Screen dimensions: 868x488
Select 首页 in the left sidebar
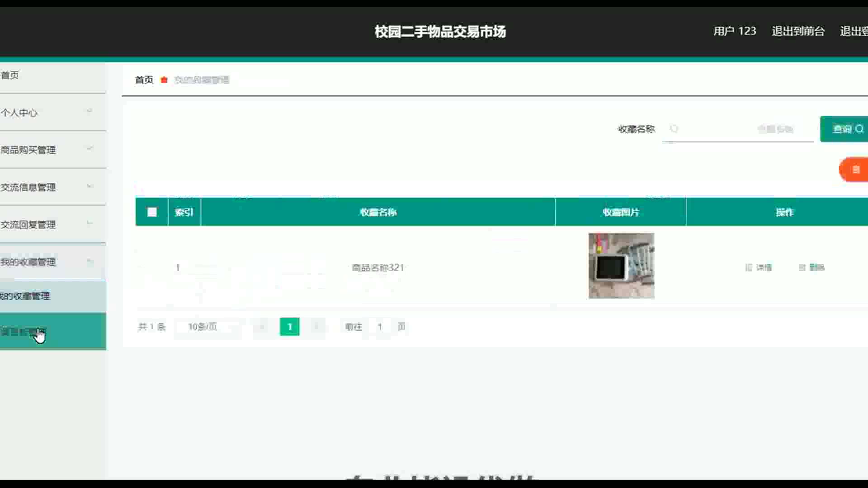(10, 75)
